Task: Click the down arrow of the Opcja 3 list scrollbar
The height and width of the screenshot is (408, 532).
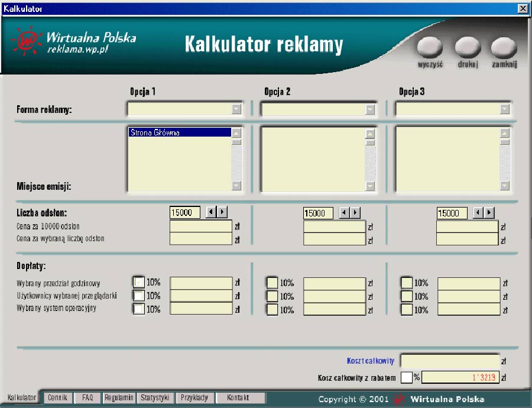Action: [x=505, y=185]
